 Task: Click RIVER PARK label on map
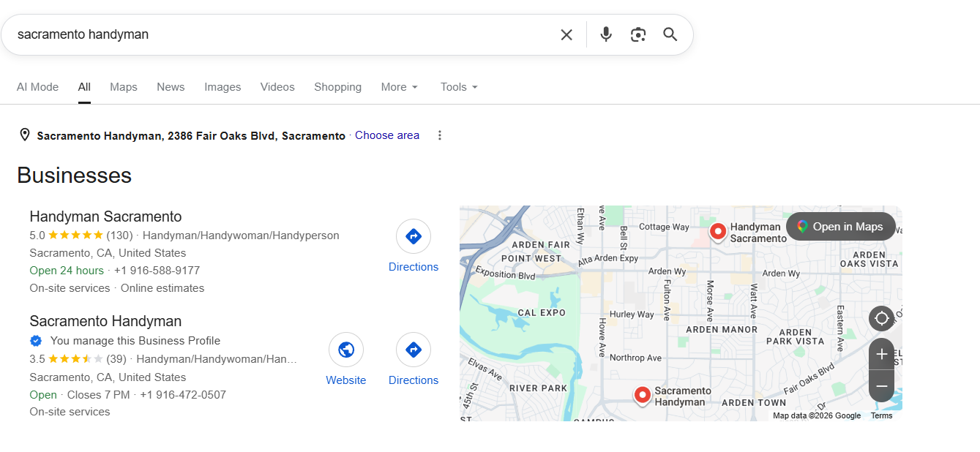click(538, 388)
